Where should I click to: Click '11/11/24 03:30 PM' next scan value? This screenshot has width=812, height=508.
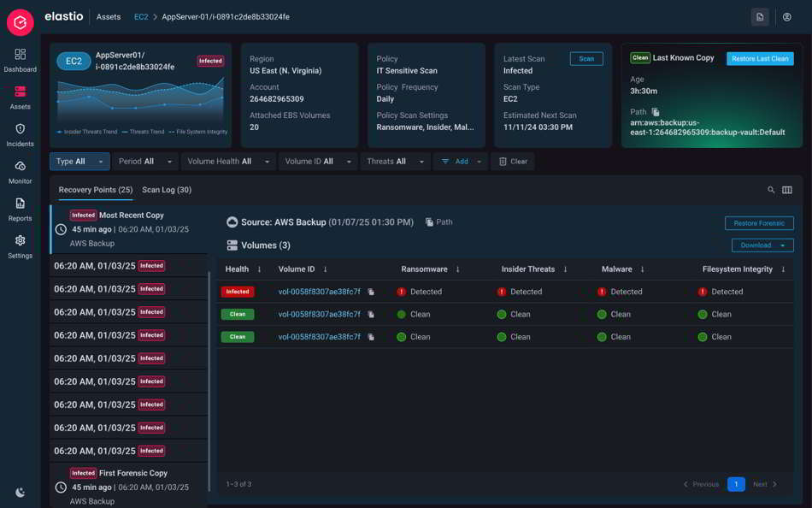coord(538,127)
